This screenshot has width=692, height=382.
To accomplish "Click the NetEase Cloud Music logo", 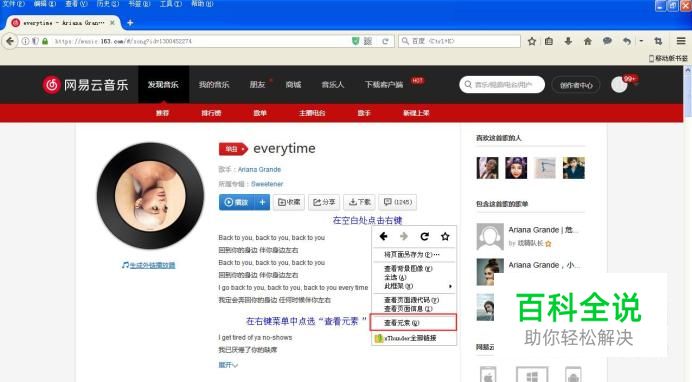I will tap(85, 85).
